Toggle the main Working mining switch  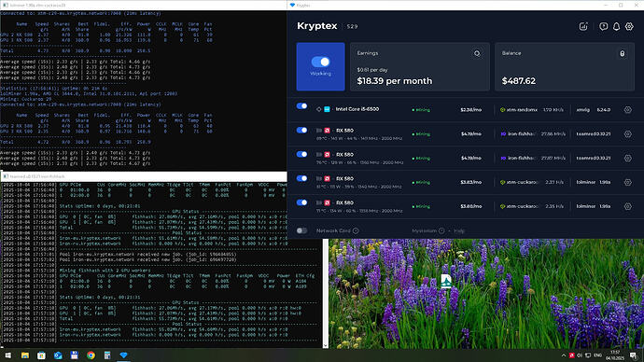320,62
